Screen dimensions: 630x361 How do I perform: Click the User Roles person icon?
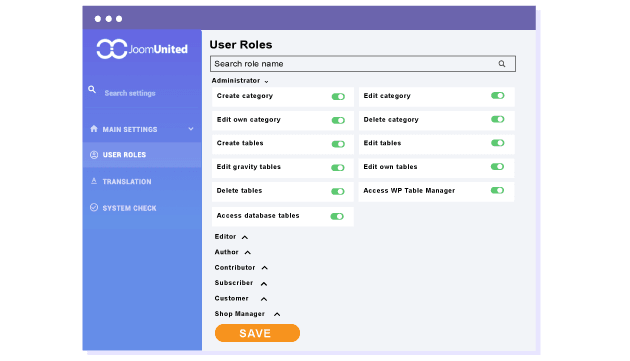[94, 155]
